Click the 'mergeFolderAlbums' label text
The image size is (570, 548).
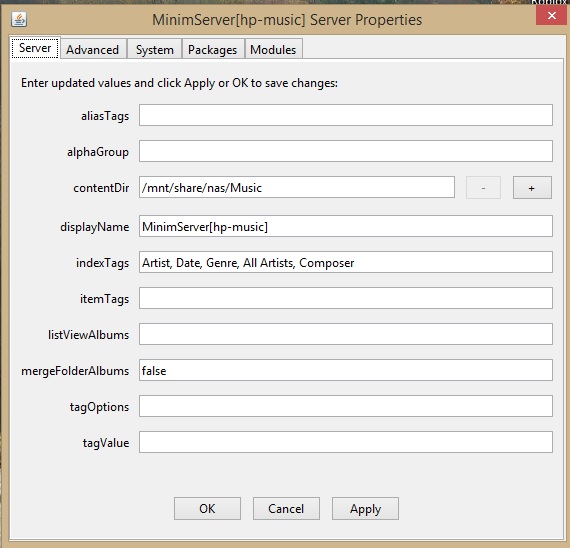pos(75,371)
